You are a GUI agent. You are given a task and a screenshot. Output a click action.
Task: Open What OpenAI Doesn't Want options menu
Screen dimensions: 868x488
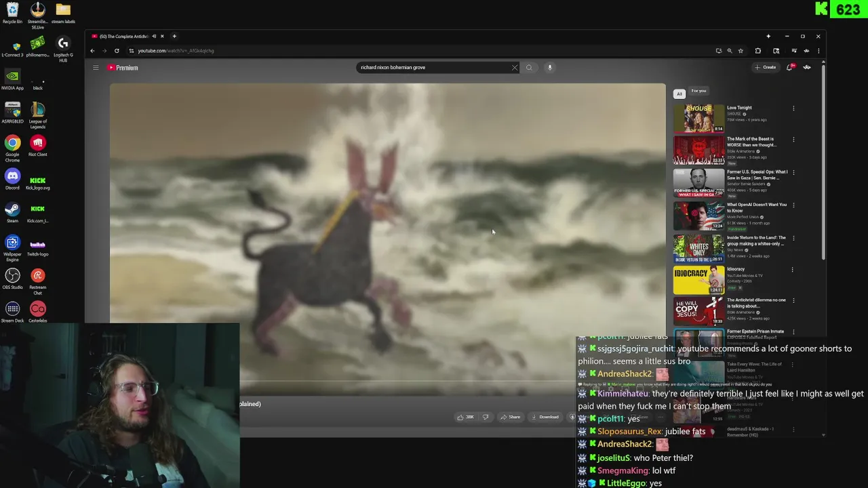(x=793, y=205)
